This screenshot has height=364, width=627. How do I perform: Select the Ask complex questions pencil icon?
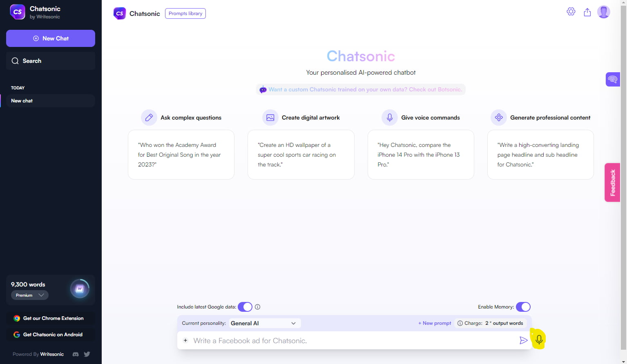point(149,117)
